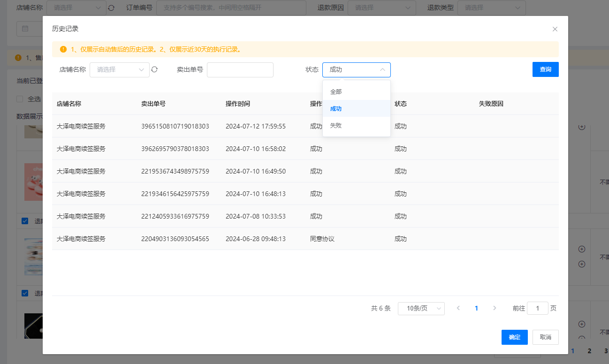Viewport: 609px width, 364px height.
Task: Click refresh icon beside dialog 店铺名称 dropdown
Action: pyautogui.click(x=154, y=69)
